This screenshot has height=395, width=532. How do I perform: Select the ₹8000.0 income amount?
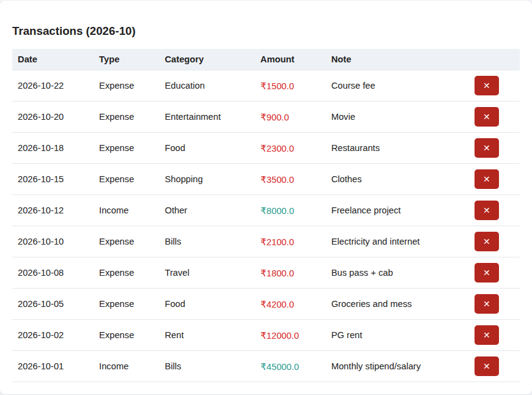tap(277, 211)
